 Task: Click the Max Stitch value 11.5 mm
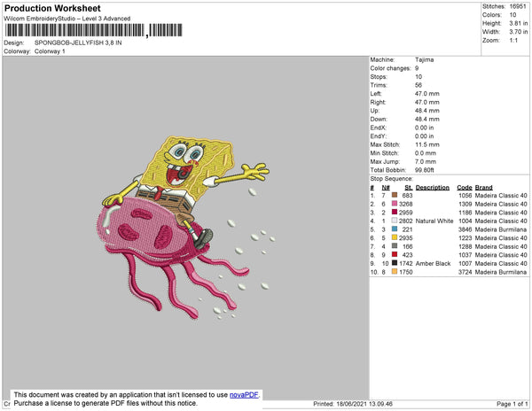pos(427,144)
